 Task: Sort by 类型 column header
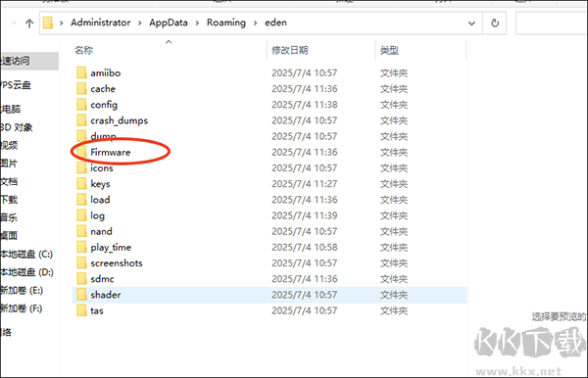click(x=389, y=50)
